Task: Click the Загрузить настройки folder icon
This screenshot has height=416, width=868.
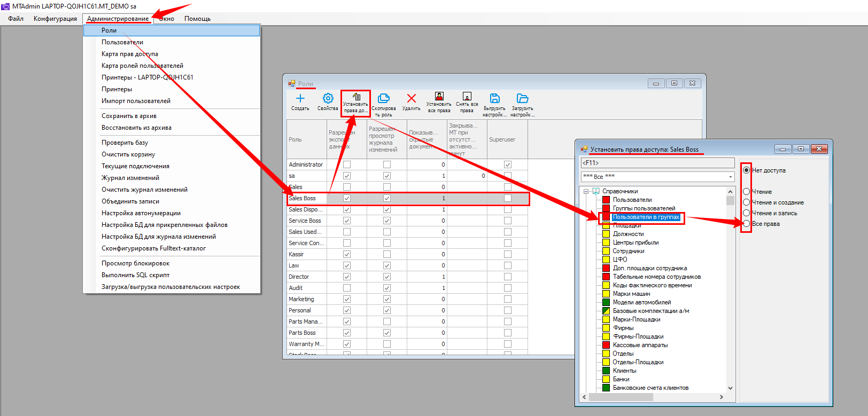Action: (x=522, y=99)
